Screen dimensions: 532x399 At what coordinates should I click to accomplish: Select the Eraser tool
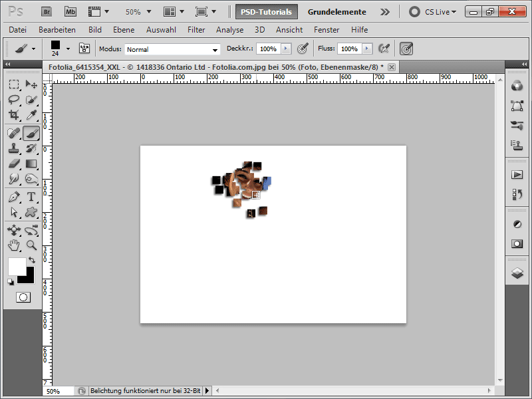14,164
